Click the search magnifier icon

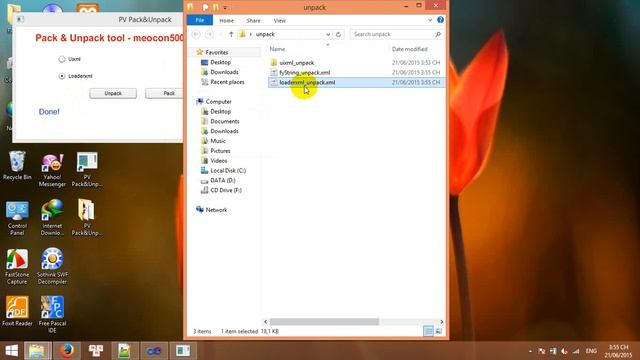pos(438,34)
